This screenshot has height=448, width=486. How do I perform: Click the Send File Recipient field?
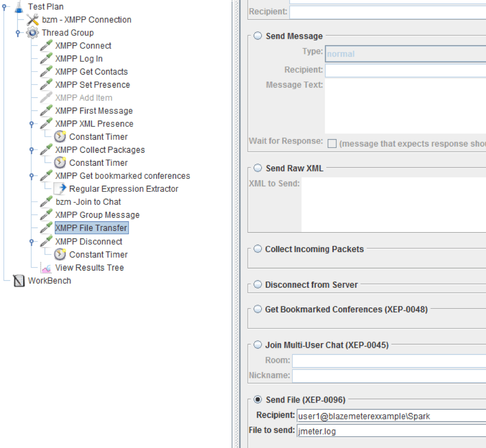(x=391, y=416)
